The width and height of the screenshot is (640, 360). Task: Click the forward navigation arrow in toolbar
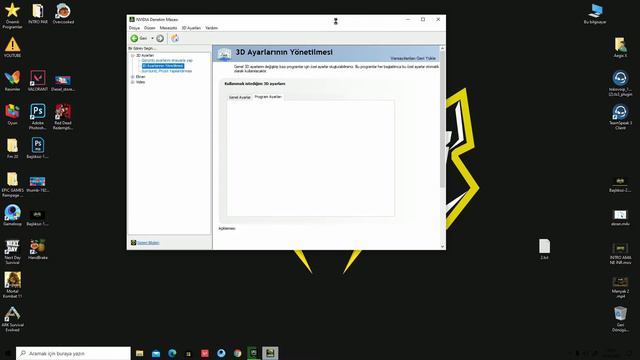160,38
